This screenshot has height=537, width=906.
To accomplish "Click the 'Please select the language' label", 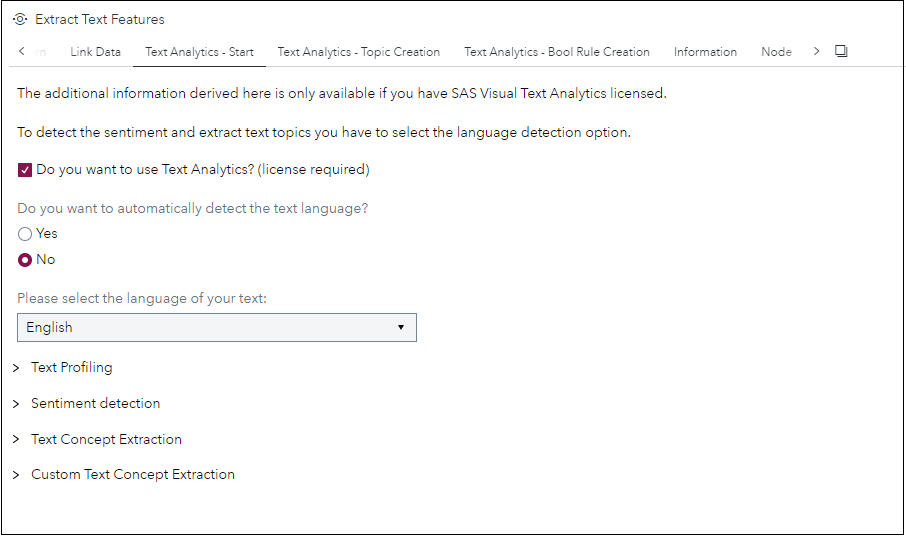I will pyautogui.click(x=142, y=298).
